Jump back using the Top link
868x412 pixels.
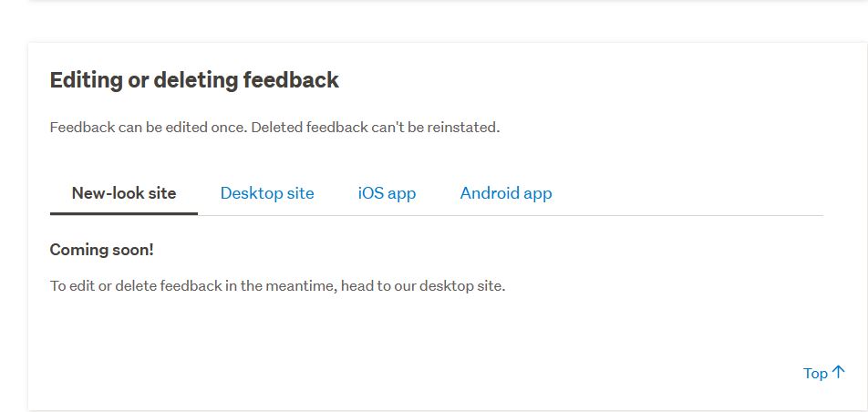(x=815, y=373)
